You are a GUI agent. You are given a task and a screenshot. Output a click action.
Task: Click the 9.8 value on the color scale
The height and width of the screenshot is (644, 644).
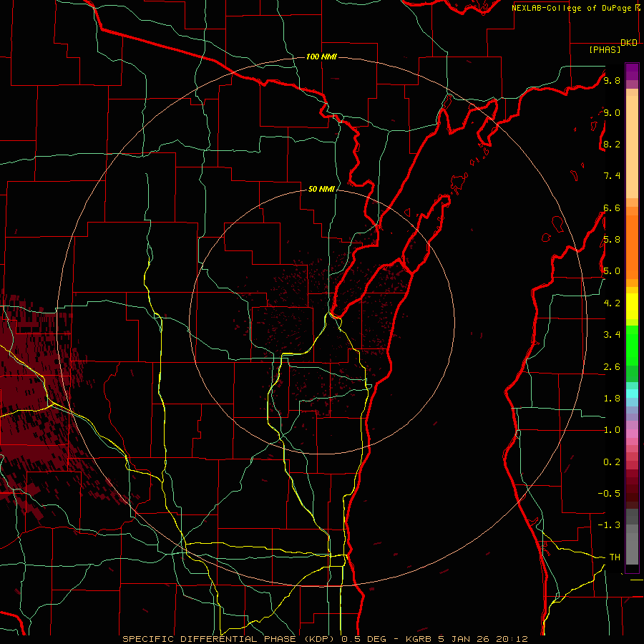pos(612,80)
